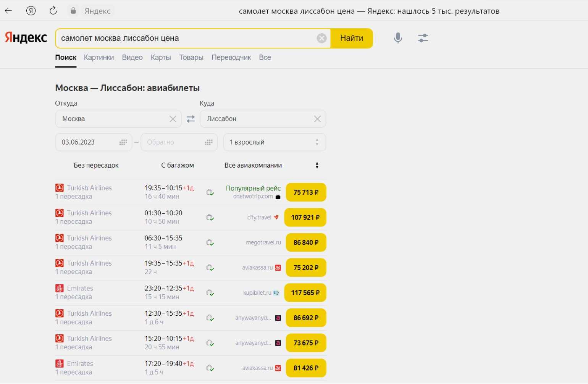Image resolution: width=588 pixels, height=384 pixels.
Task: Start voice search with the microphone icon
Action: [398, 38]
